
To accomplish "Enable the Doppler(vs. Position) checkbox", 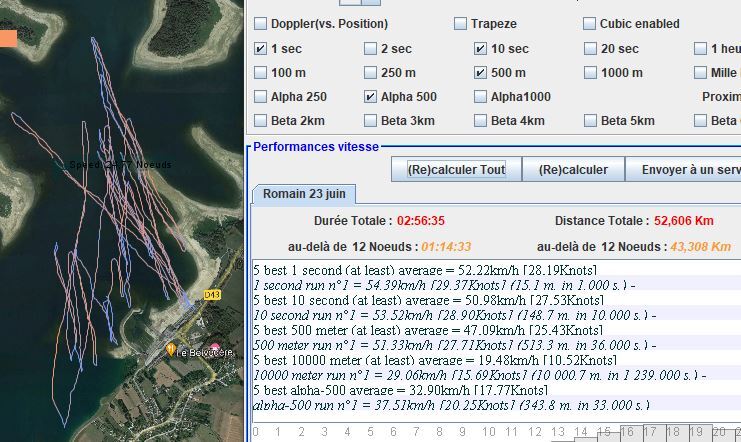I will 260,24.
